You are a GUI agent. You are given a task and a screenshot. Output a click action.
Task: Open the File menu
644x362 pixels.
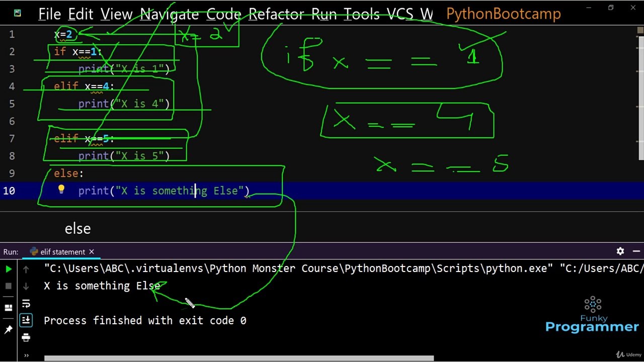[49, 14]
